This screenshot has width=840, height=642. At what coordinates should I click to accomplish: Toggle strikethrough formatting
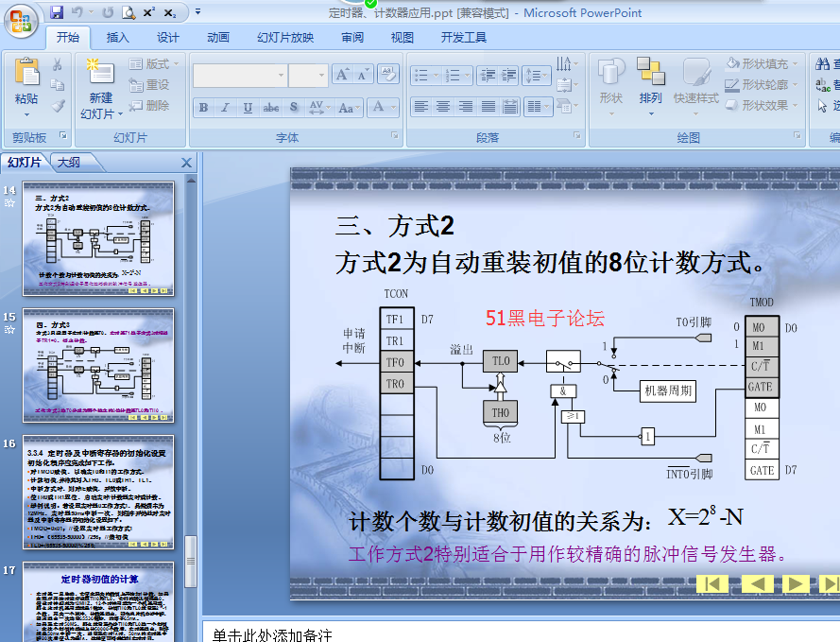(x=271, y=107)
